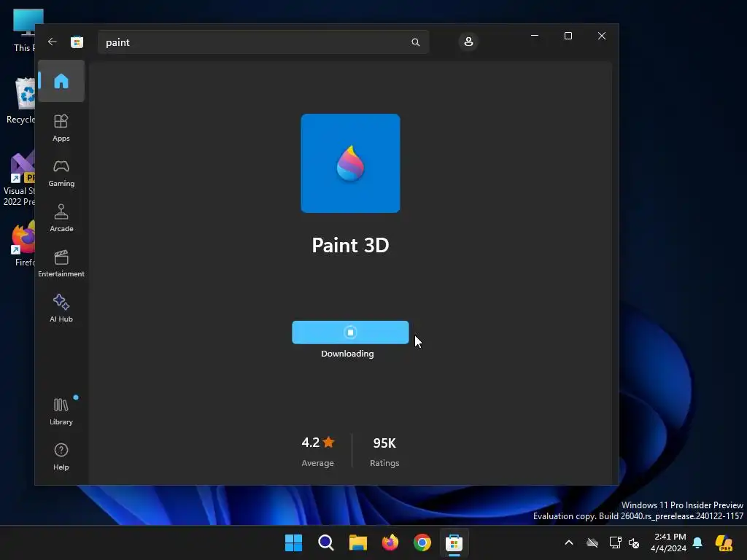Click into the search field containing 'paint'
Image resolution: width=747 pixels, height=560 pixels.
[263, 42]
